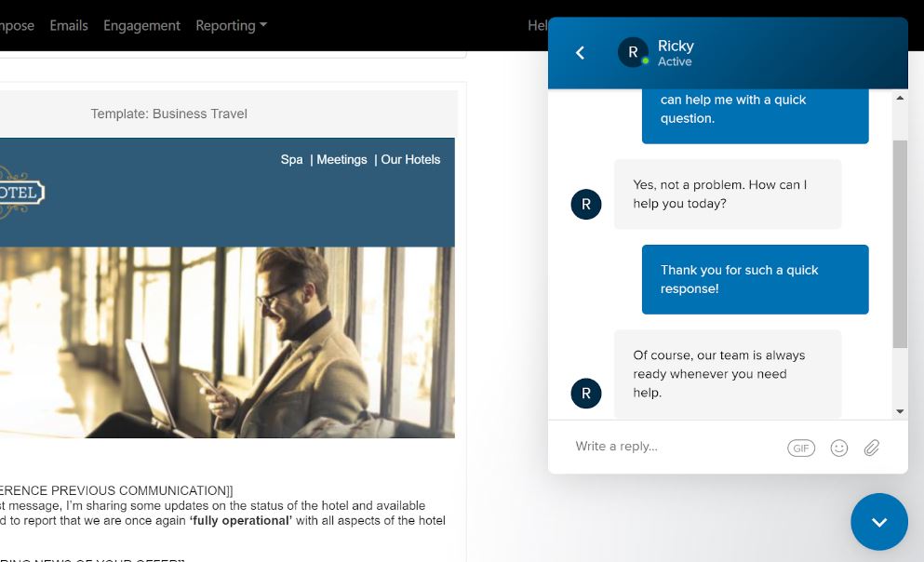924x562 pixels.
Task: Click the chat scrollbar up arrow
Action: pyautogui.click(x=900, y=98)
